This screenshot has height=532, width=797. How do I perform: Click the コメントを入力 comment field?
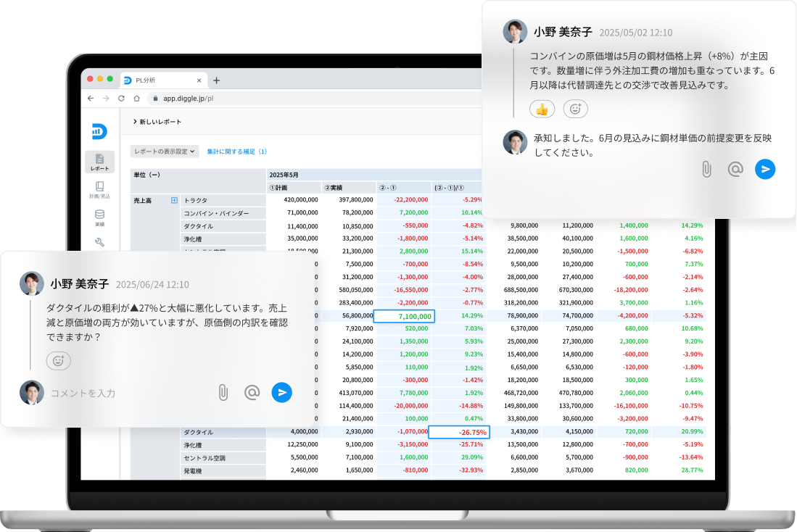pyautogui.click(x=123, y=393)
